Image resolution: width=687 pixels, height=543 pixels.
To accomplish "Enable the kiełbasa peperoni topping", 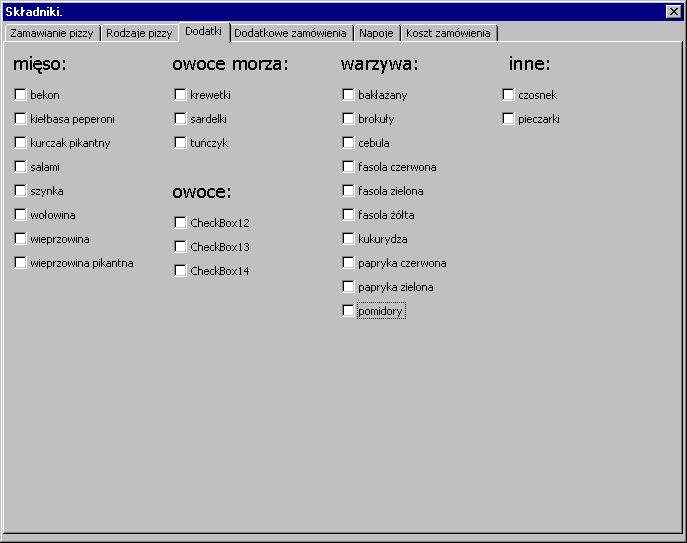I will tap(21, 119).
